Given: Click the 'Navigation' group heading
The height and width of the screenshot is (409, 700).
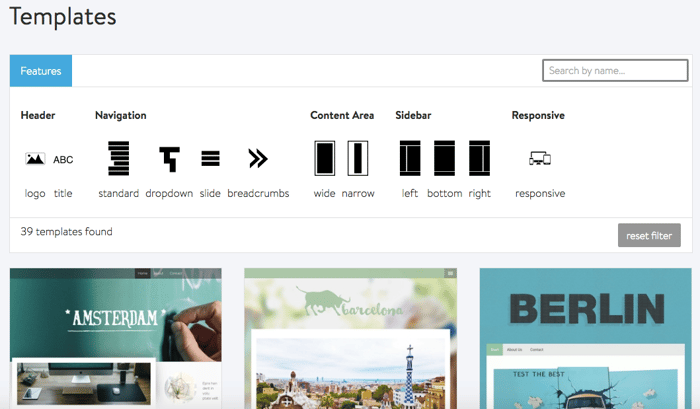Looking at the screenshot, I should pyautogui.click(x=121, y=115).
